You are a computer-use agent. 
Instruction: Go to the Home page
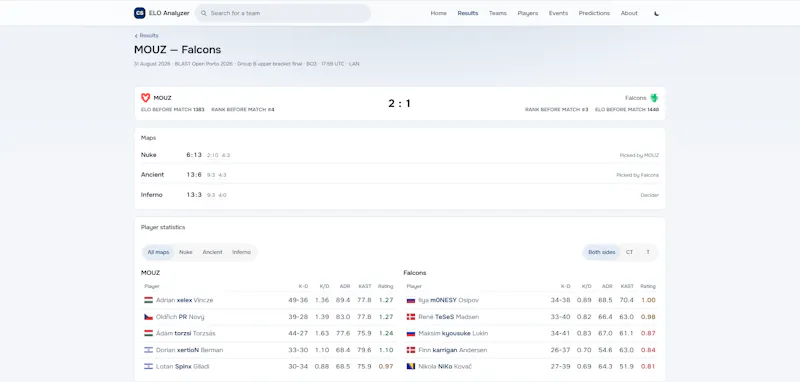click(x=438, y=13)
